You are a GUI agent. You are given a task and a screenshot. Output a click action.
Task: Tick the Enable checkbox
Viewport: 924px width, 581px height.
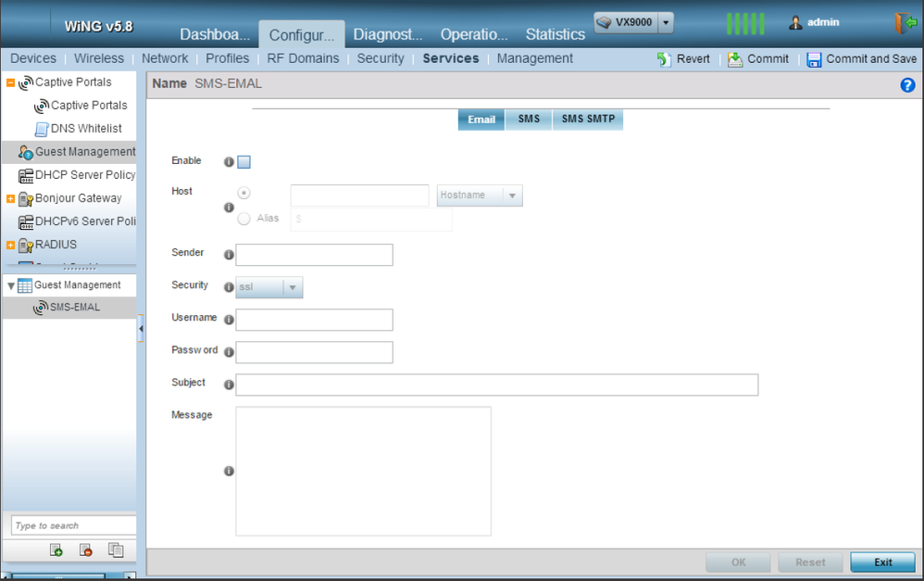pos(244,162)
